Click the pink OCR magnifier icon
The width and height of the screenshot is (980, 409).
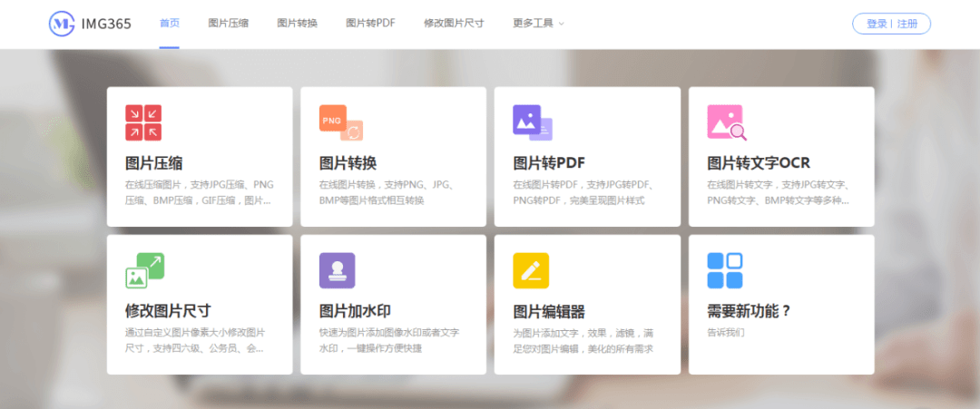coord(727,122)
